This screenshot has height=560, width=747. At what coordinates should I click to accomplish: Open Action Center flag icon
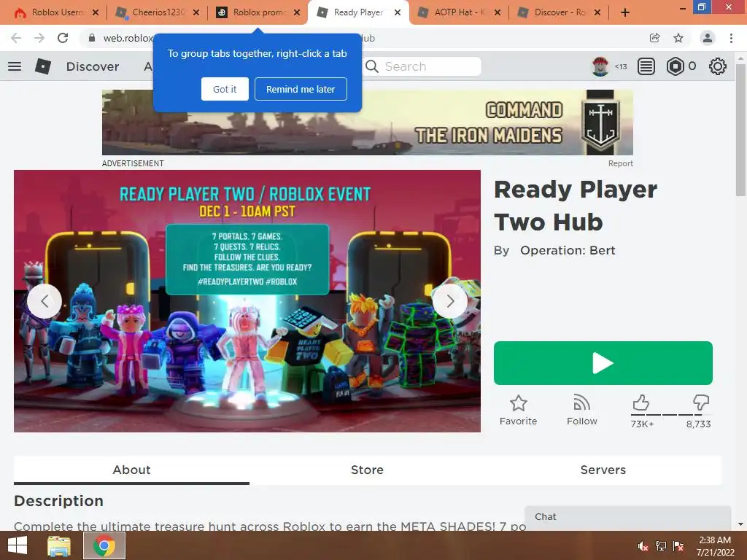click(678, 546)
